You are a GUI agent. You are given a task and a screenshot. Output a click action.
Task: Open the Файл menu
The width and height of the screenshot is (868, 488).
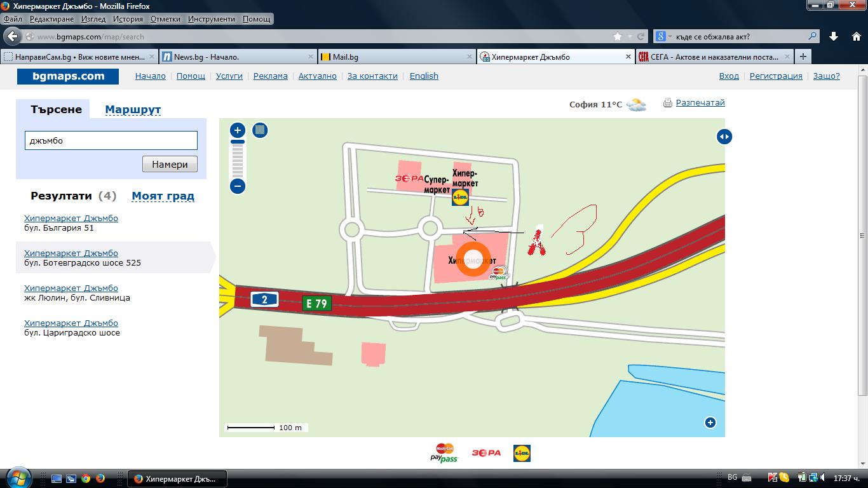point(13,19)
